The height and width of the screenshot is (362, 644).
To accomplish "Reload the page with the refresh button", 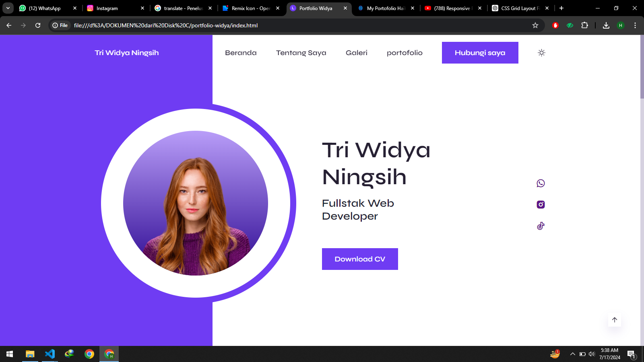I will tap(38, 25).
